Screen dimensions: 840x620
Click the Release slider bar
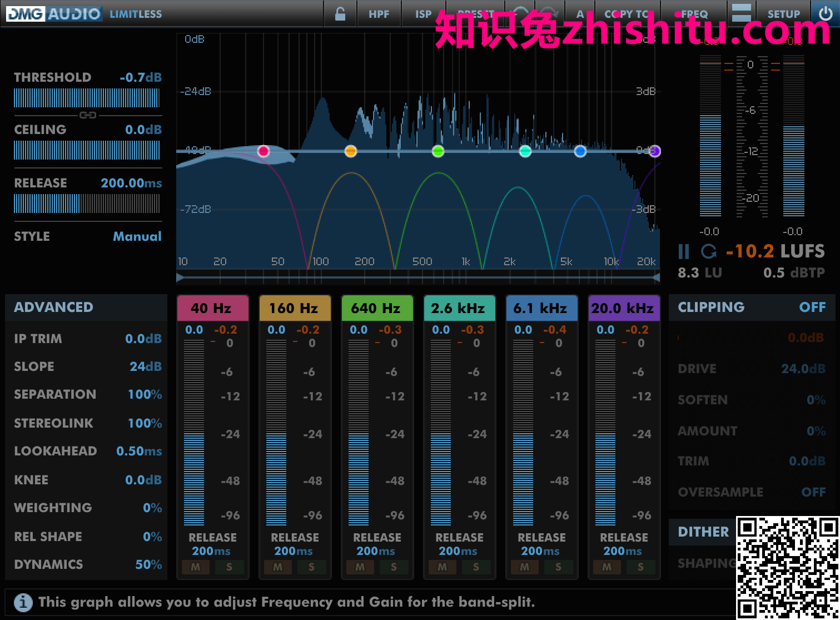[87, 204]
